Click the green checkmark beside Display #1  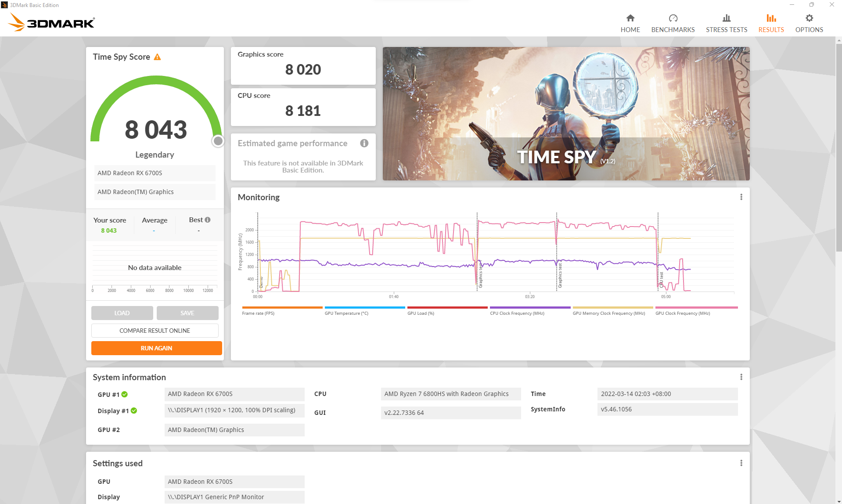point(134,410)
